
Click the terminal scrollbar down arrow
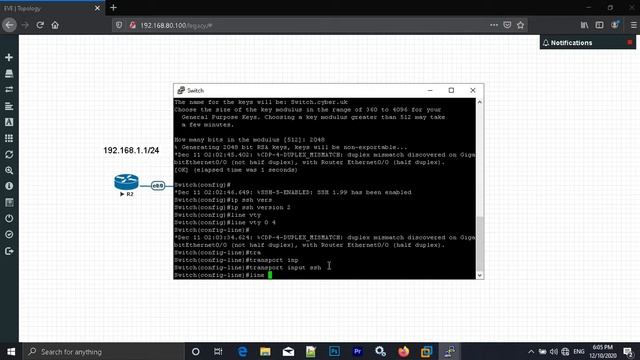pos(480,276)
